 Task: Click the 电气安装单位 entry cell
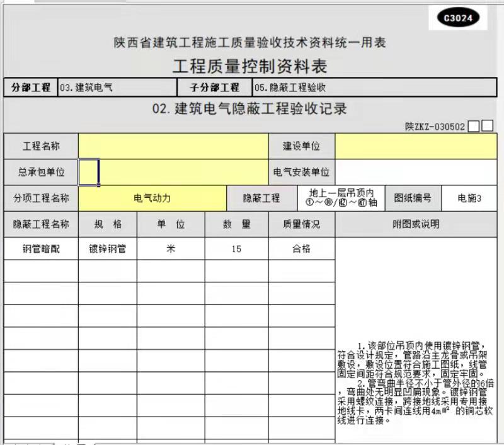[416, 171]
